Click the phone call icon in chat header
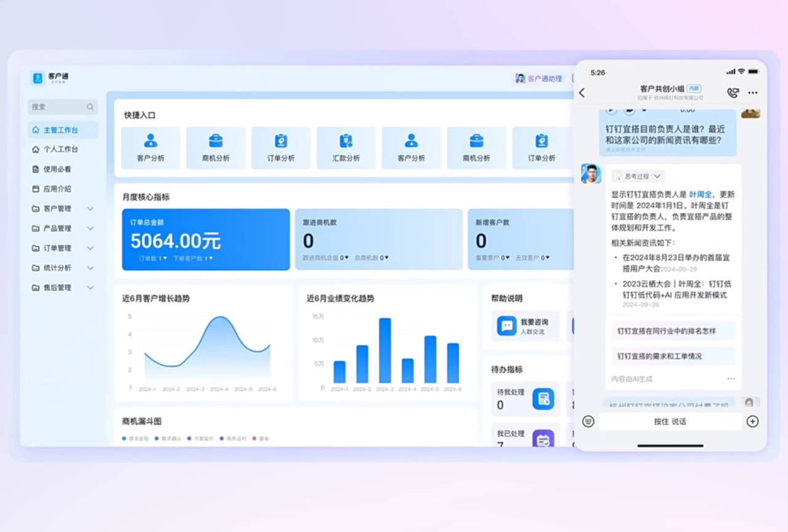This screenshot has width=788, height=532. click(733, 93)
